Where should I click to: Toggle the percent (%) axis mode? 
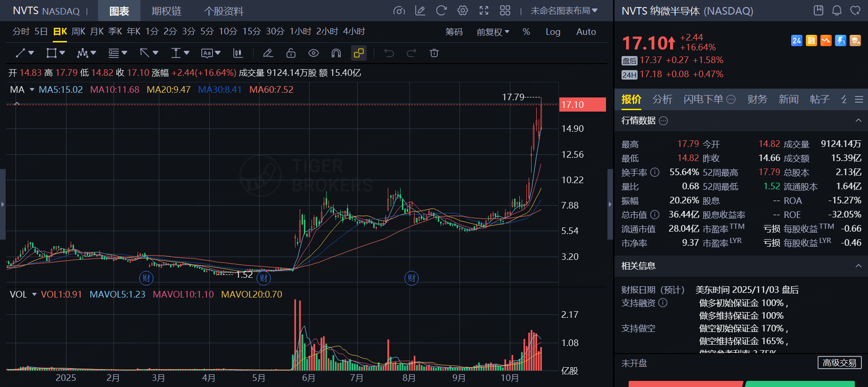[x=526, y=32]
